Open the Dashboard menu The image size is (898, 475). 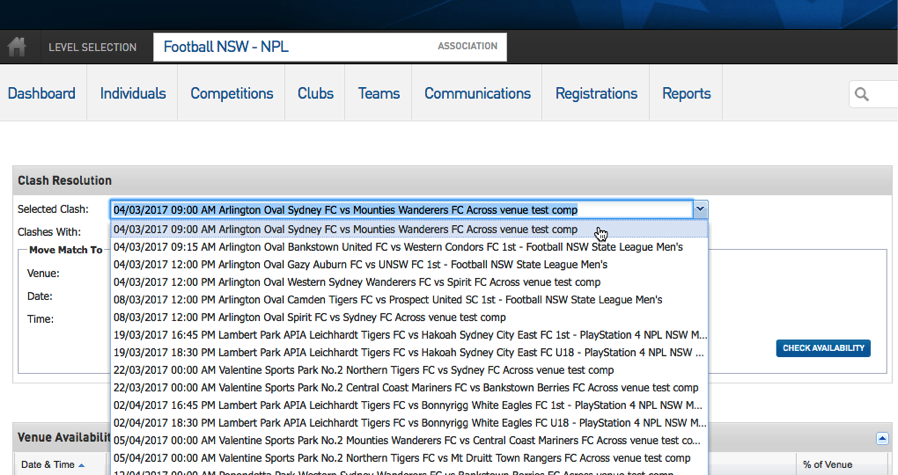pos(41,93)
